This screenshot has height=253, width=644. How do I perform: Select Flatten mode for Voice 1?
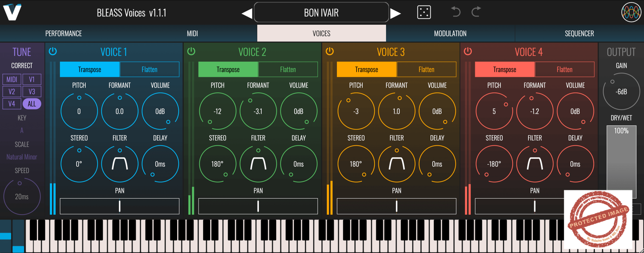pos(149,70)
